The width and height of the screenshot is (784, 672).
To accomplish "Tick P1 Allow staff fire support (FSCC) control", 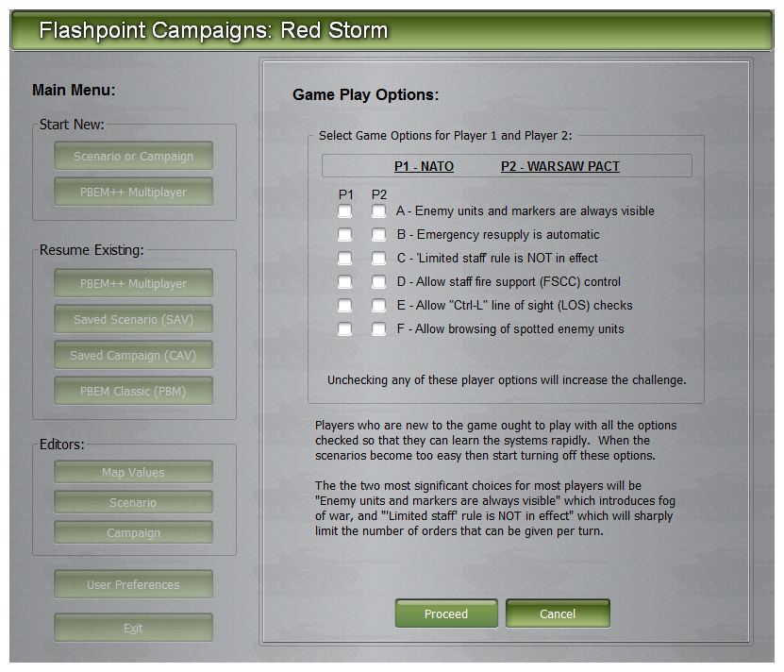I will click(x=344, y=281).
